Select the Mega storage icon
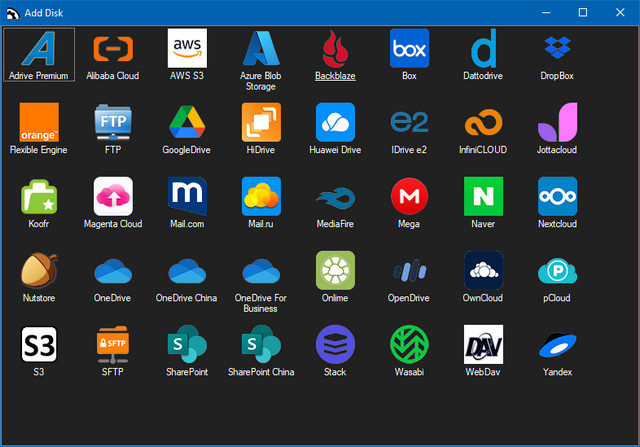Viewport: 640px width, 447px height. click(409, 196)
